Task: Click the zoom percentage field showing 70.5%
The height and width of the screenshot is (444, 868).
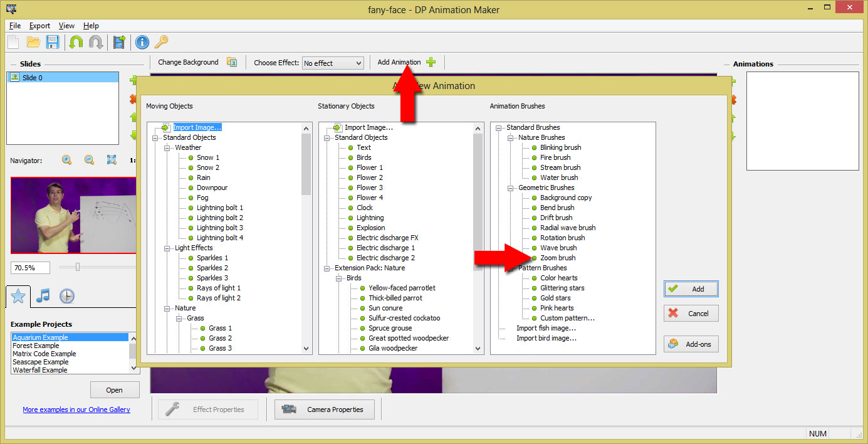Action: [31, 267]
